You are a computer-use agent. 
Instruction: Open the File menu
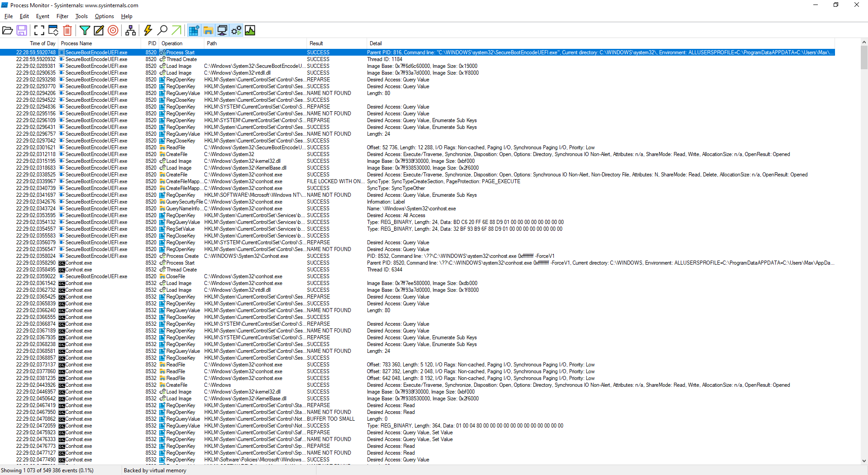(9, 16)
